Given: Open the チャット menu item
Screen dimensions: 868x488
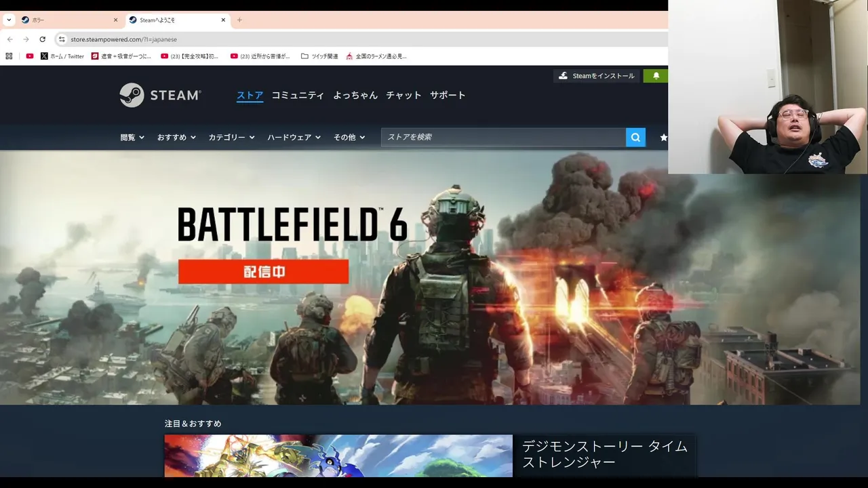Looking at the screenshot, I should (403, 96).
